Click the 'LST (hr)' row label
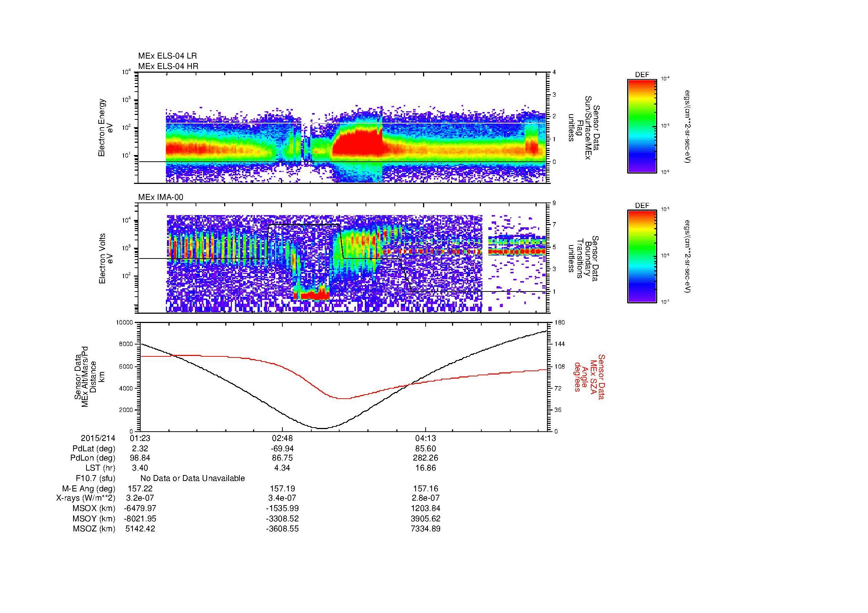The height and width of the screenshot is (613, 868). click(100, 468)
